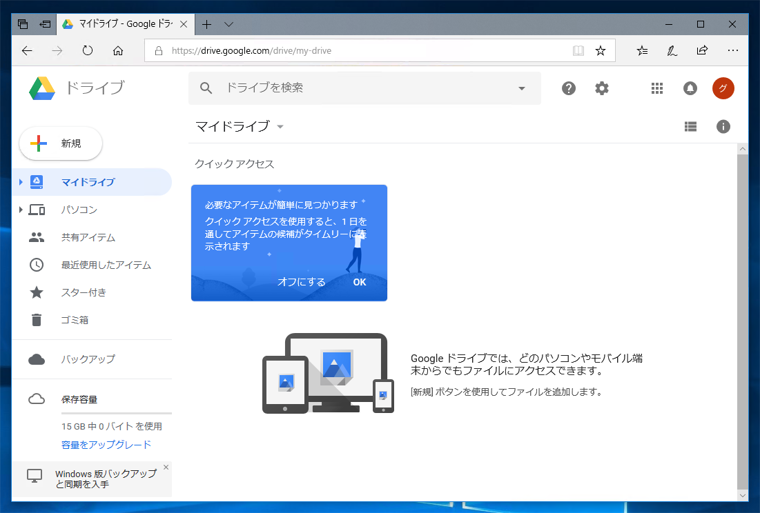Open the notifications bell icon
The width and height of the screenshot is (760, 513).
click(690, 88)
